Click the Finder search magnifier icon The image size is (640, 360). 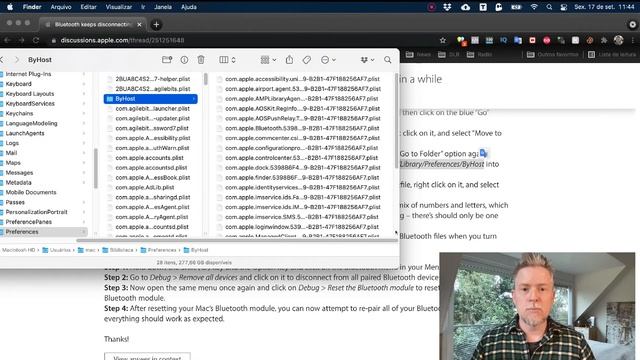(388, 60)
